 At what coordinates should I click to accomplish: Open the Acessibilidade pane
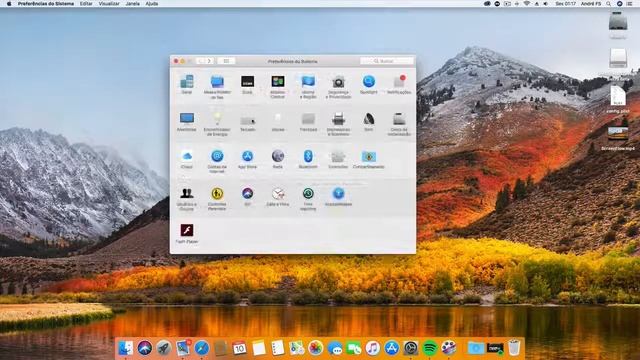pyautogui.click(x=338, y=196)
